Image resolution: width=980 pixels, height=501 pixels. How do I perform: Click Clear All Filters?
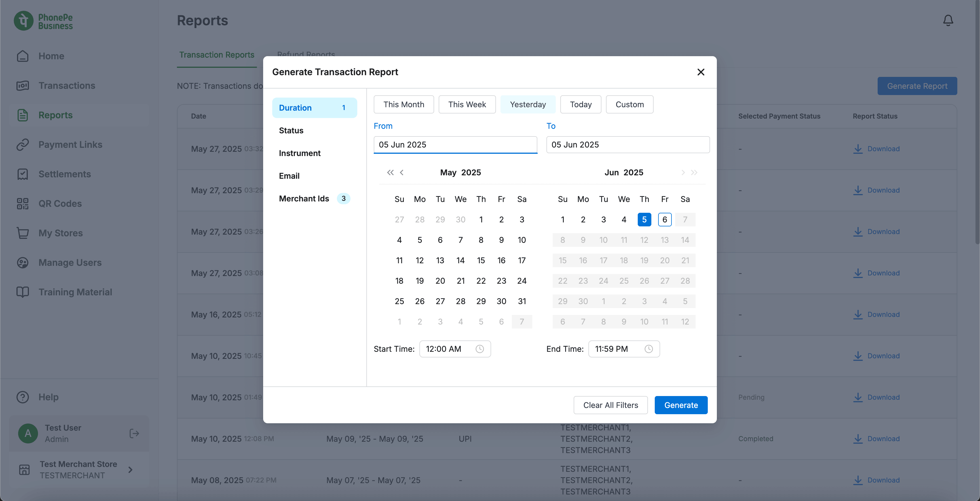click(x=611, y=405)
